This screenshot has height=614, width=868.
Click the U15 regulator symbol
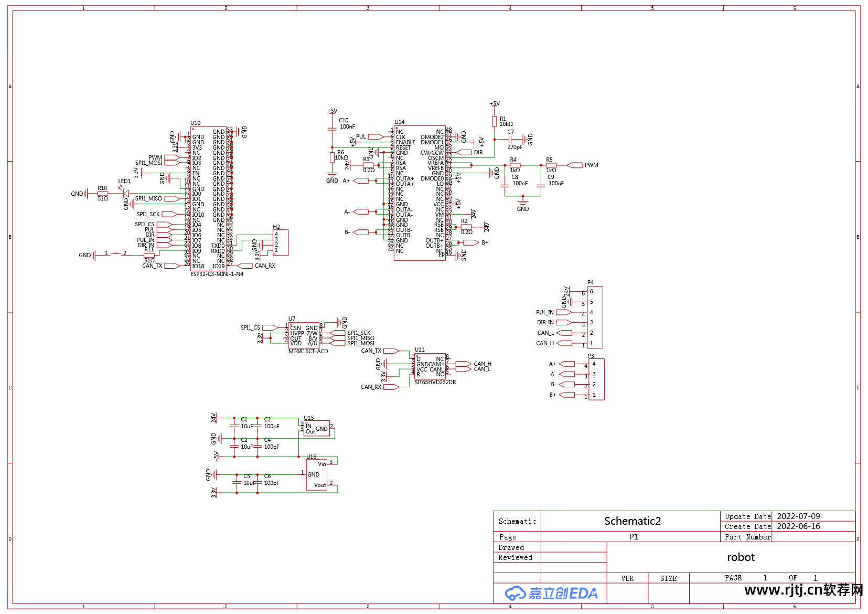click(317, 428)
